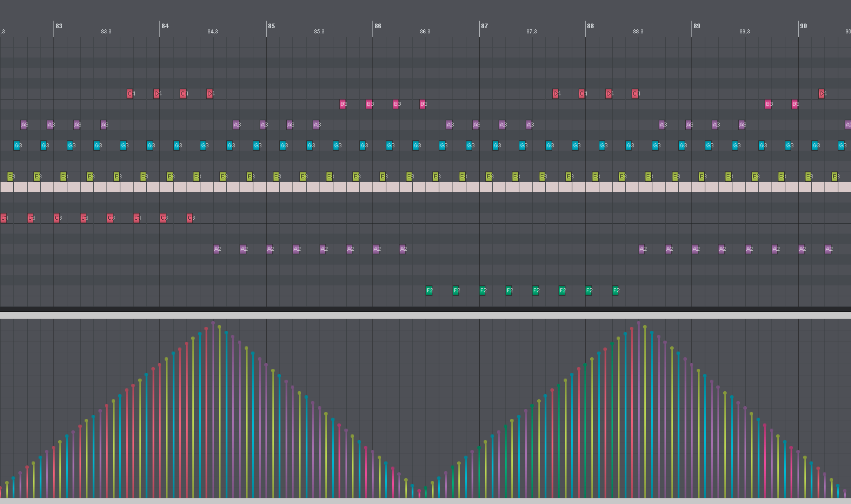
Task: Select the E3 note at bar 85
Action: pos(275,177)
